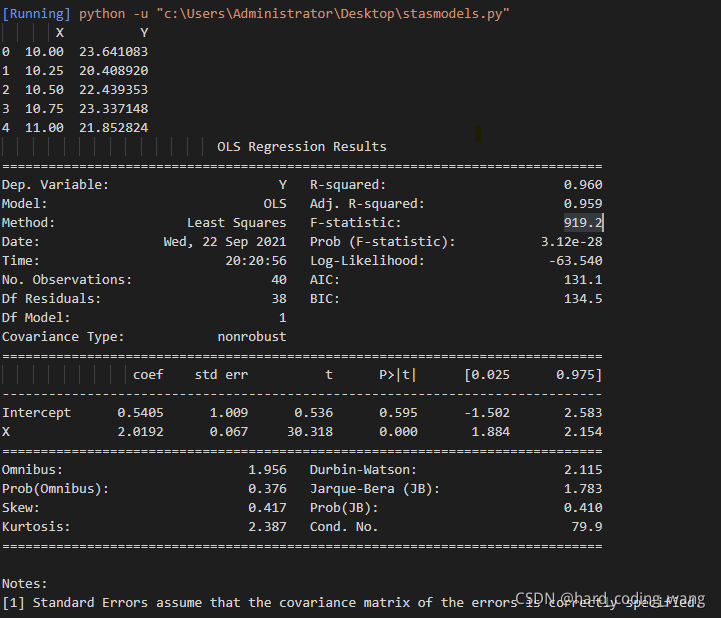Click the nonrobust covariance type
This screenshot has height=618, width=721.
click(252, 337)
